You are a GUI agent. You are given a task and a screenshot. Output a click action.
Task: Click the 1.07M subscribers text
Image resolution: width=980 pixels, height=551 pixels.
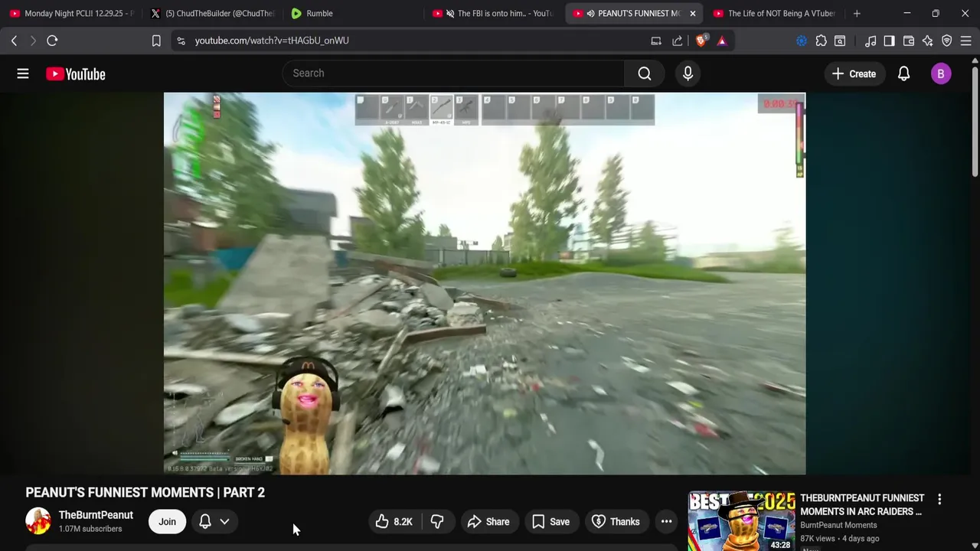point(90,529)
